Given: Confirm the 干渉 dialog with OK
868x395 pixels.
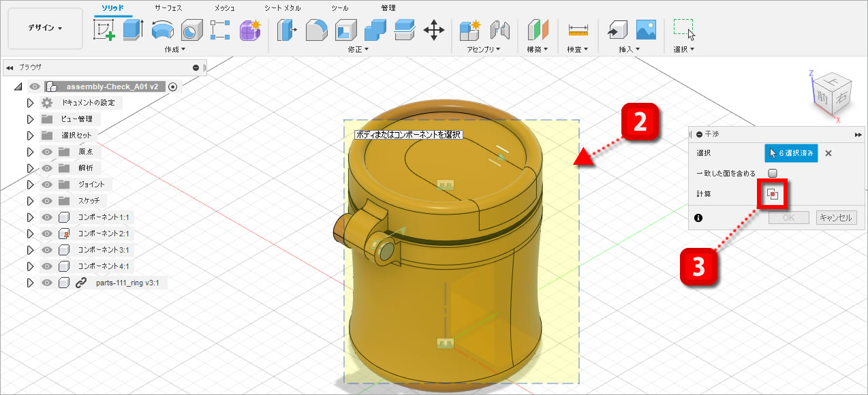Looking at the screenshot, I should pos(788,218).
